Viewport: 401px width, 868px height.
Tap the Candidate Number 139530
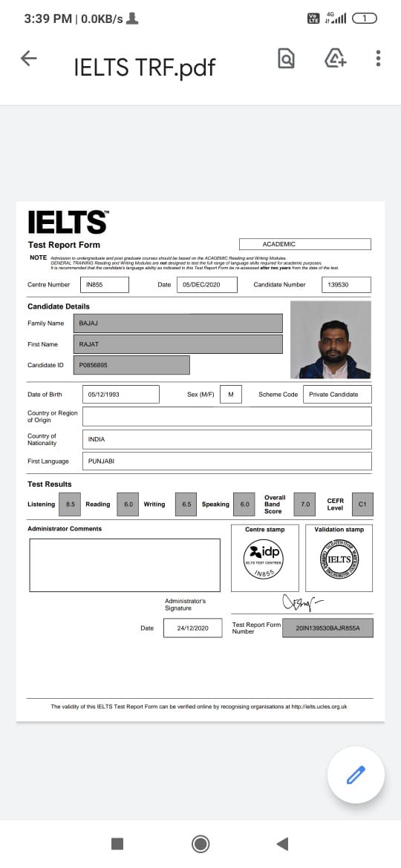tap(346, 285)
